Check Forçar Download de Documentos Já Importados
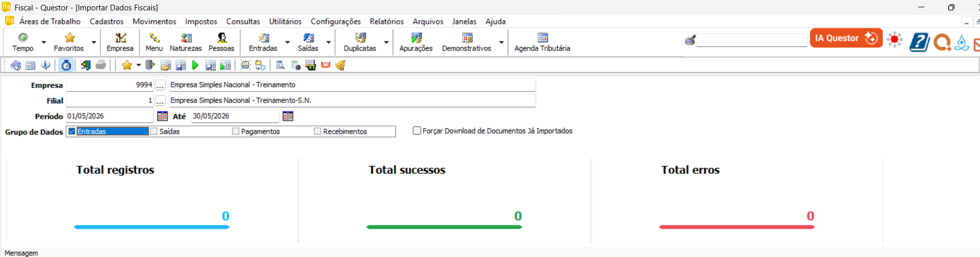This screenshot has height=257, width=980. pyautogui.click(x=417, y=131)
